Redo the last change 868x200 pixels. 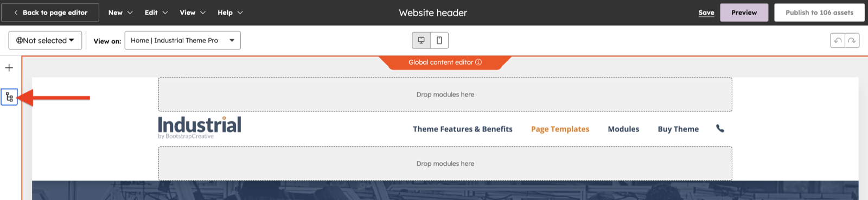(x=852, y=41)
